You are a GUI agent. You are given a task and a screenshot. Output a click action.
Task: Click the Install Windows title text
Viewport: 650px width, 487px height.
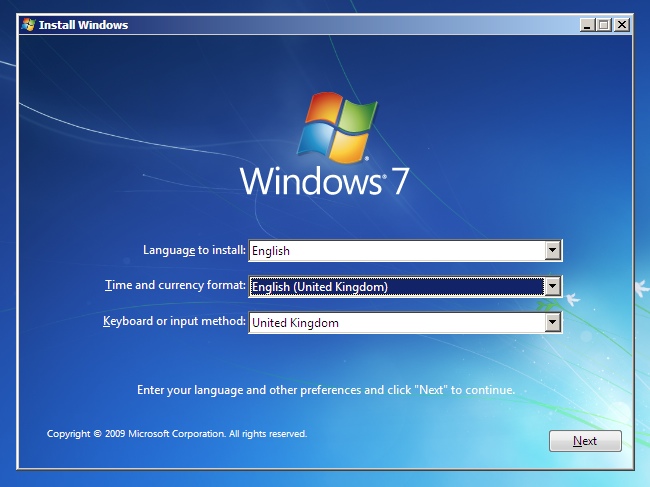[83, 25]
